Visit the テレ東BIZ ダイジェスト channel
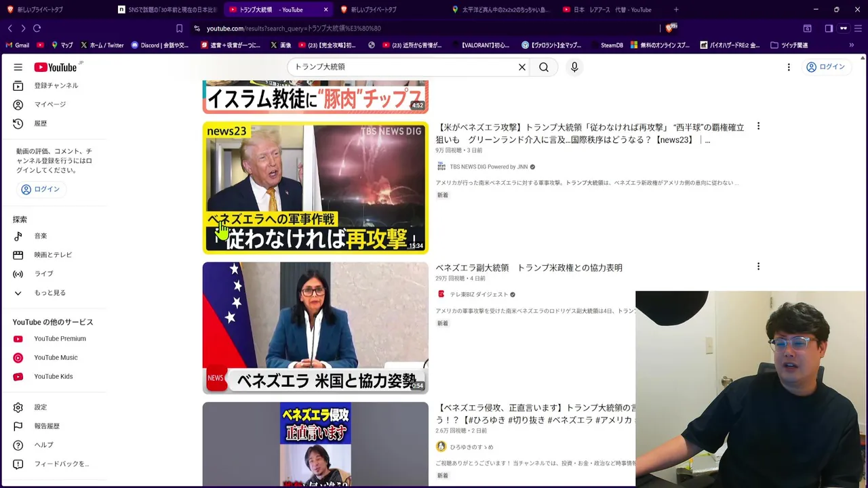Image resolution: width=868 pixels, height=488 pixels. [x=479, y=294]
